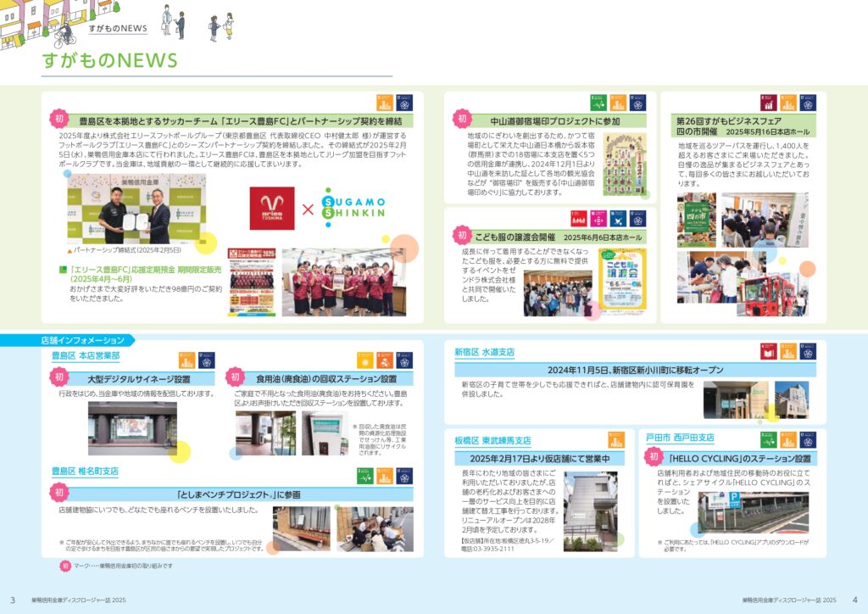
Task: Click the こども服の譲渡会開催 heading
Action: [x=515, y=237]
